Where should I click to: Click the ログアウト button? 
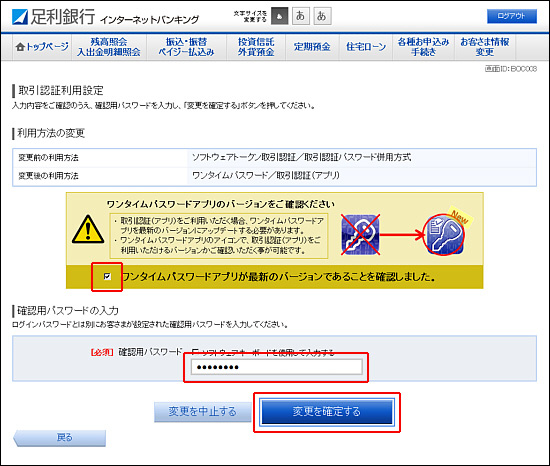pyautogui.click(x=512, y=16)
